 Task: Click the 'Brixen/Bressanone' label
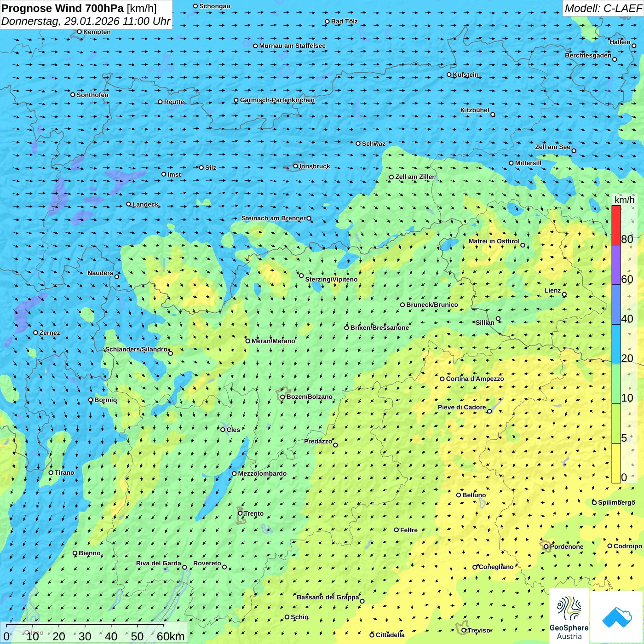[x=379, y=328]
